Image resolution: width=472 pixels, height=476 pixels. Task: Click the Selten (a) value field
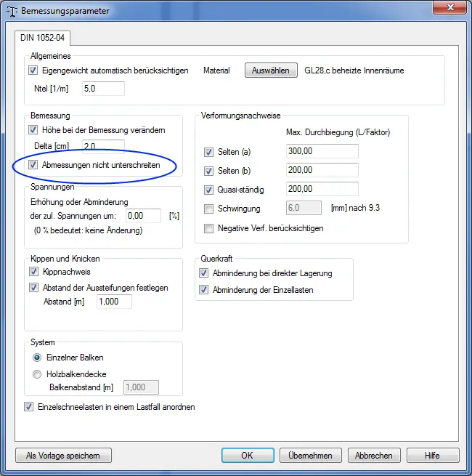tap(322, 151)
